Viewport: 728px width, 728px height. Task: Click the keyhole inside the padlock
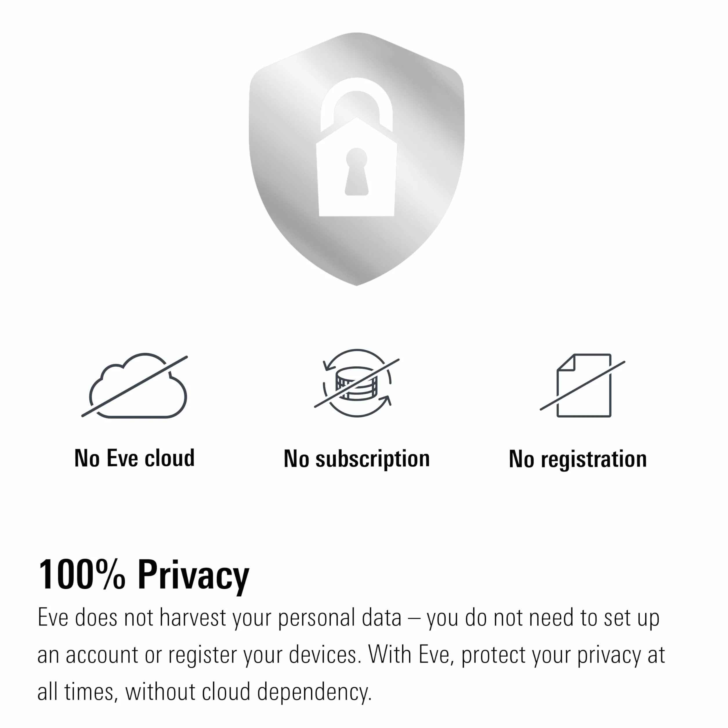pos(356,172)
